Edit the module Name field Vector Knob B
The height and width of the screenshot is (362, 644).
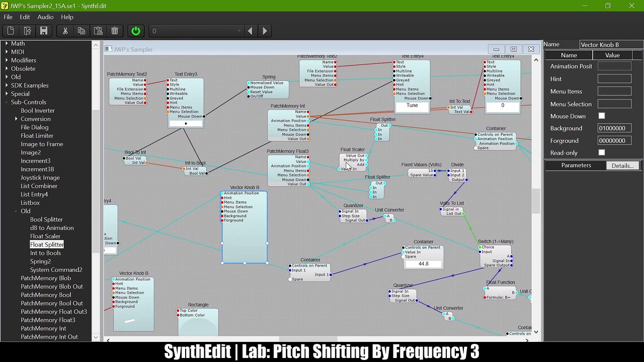point(611,45)
